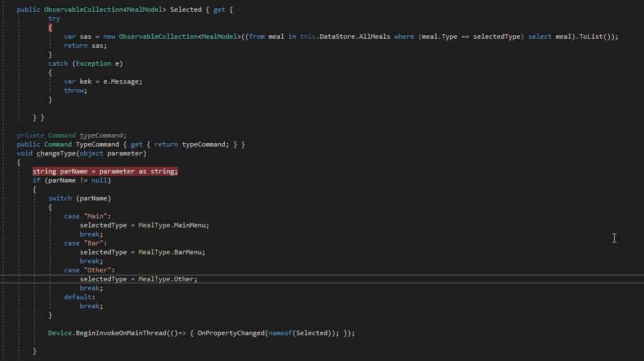Screen dimensions: 644x361
Task: Click the 'var sas' variable declaration
Action: pos(78,36)
